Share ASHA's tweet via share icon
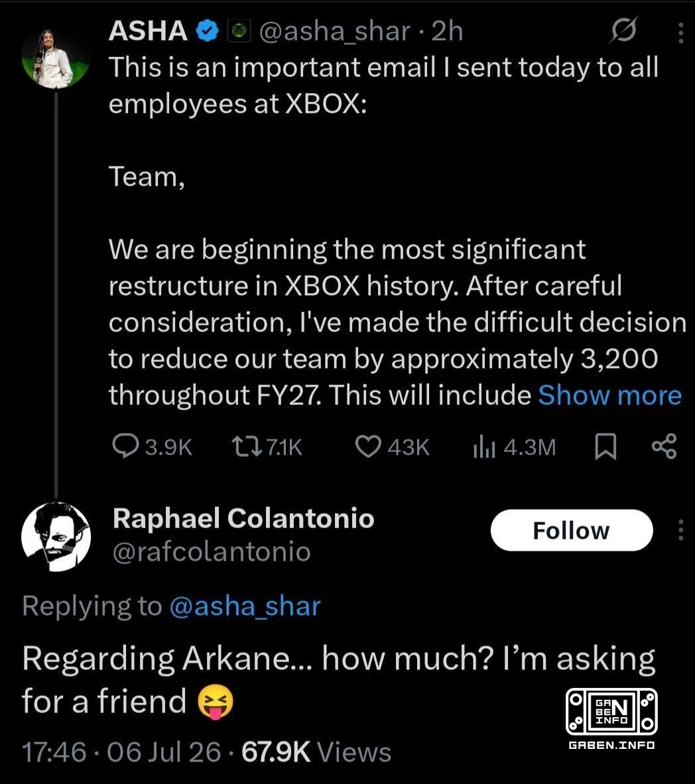The image size is (695, 784). 664,447
